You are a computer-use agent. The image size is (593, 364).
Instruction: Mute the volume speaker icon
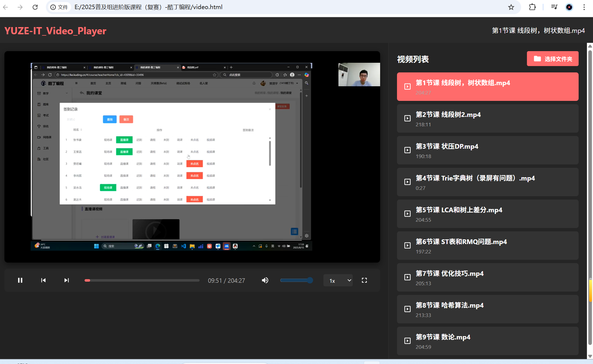(265, 280)
